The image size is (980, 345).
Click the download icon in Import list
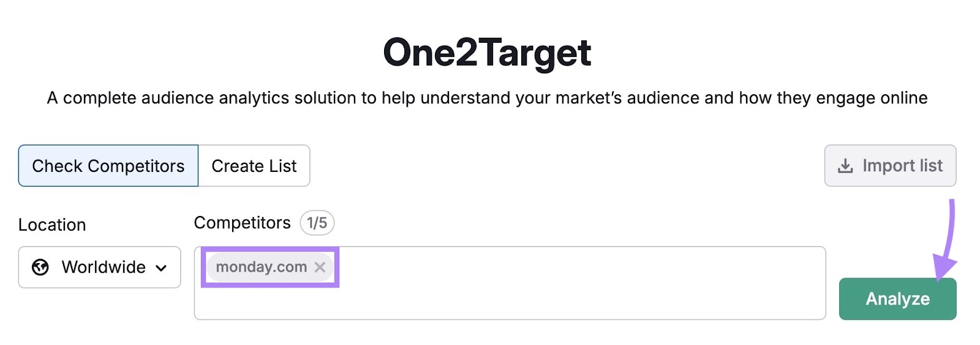(x=845, y=166)
